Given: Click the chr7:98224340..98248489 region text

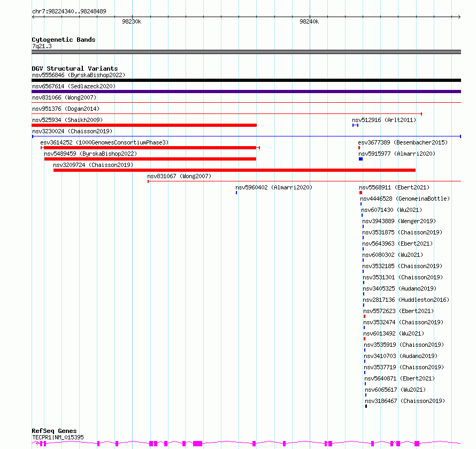Looking at the screenshot, I should click(69, 12).
